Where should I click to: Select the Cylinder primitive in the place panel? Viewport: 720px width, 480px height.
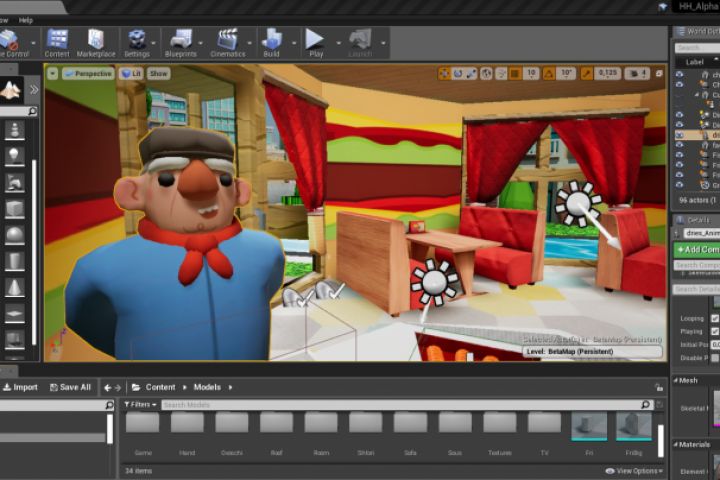coord(14,261)
